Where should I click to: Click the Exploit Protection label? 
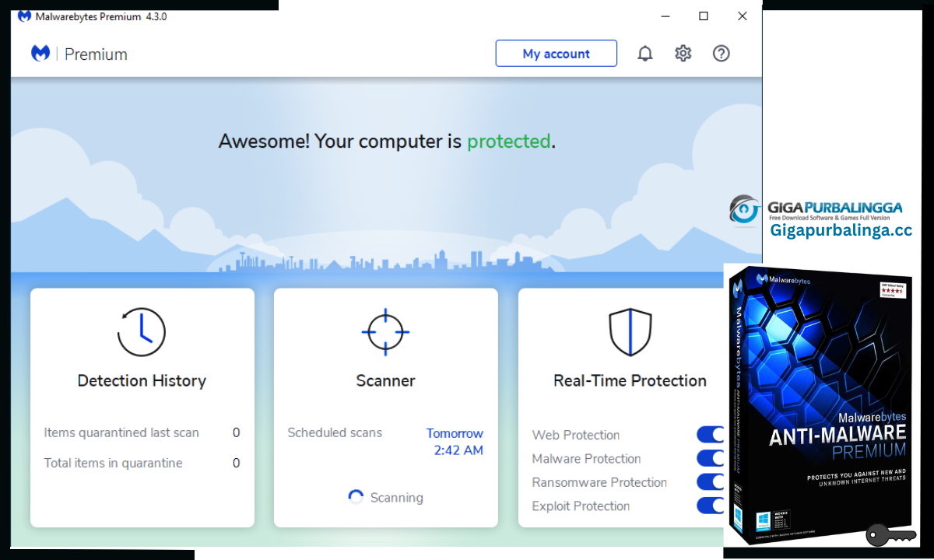tap(581, 506)
